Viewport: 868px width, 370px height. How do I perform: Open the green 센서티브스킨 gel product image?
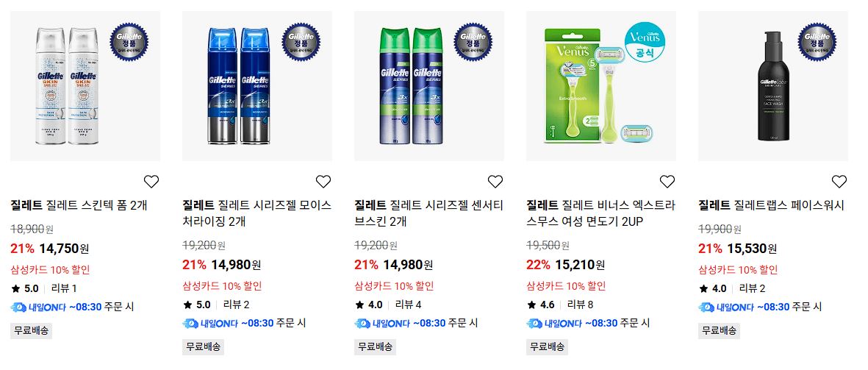tap(429, 86)
